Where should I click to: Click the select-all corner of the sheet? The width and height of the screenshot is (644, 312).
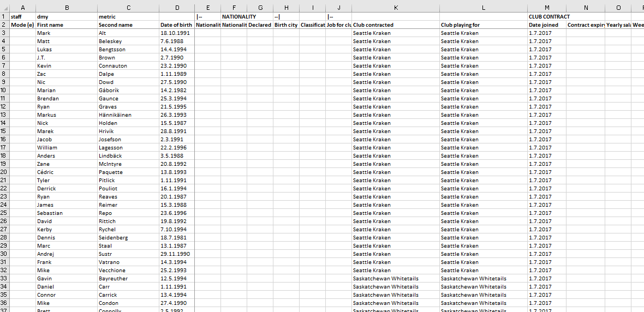(x=4, y=8)
